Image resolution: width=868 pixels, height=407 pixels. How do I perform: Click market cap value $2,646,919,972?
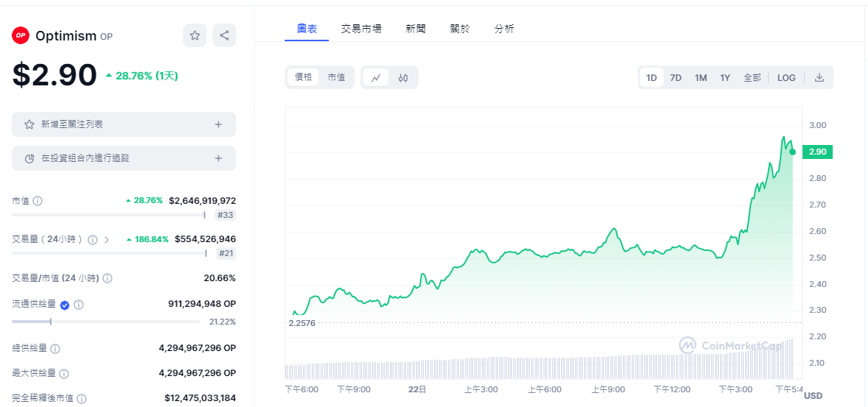pos(202,200)
